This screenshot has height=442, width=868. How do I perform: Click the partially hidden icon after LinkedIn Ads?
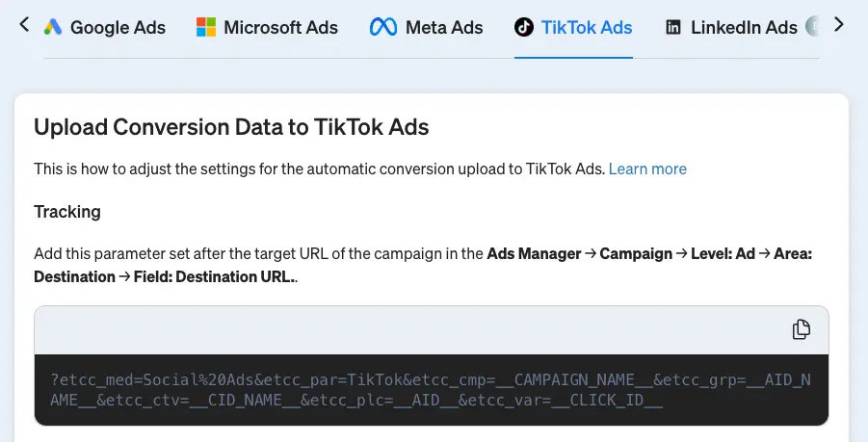[x=812, y=27]
